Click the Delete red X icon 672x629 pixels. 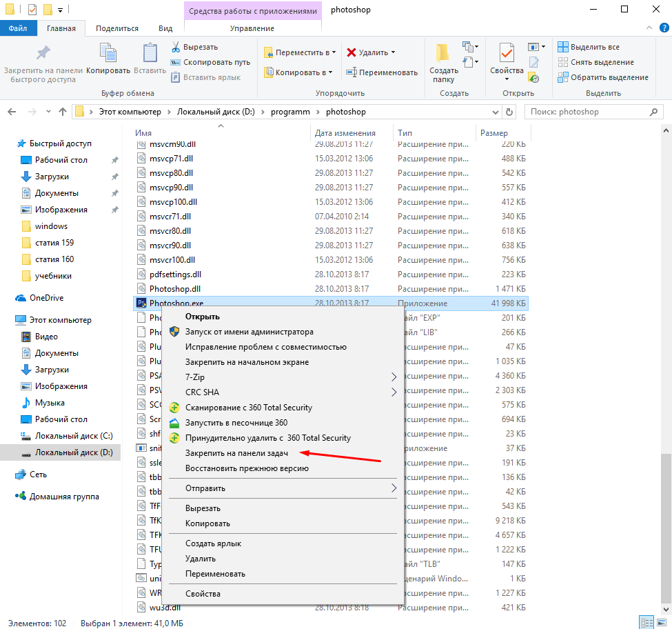(352, 52)
